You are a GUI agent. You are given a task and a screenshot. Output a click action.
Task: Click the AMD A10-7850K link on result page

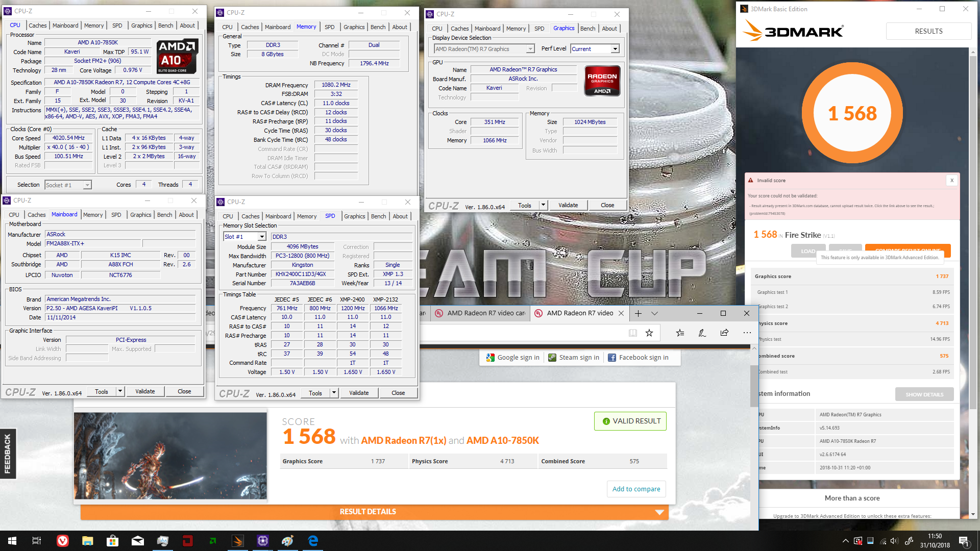(503, 440)
